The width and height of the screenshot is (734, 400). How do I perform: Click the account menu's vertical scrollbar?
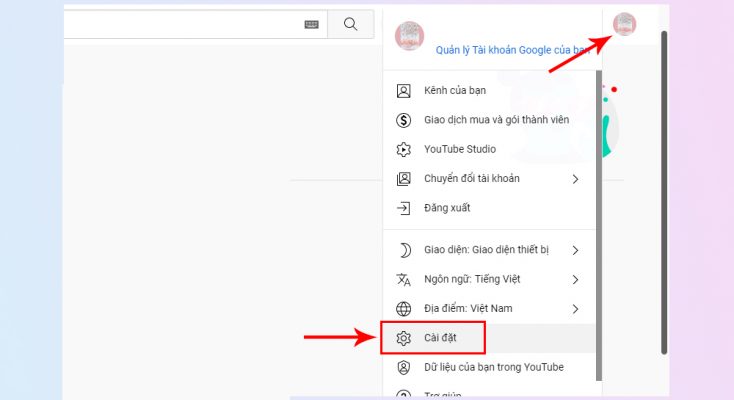(x=599, y=225)
